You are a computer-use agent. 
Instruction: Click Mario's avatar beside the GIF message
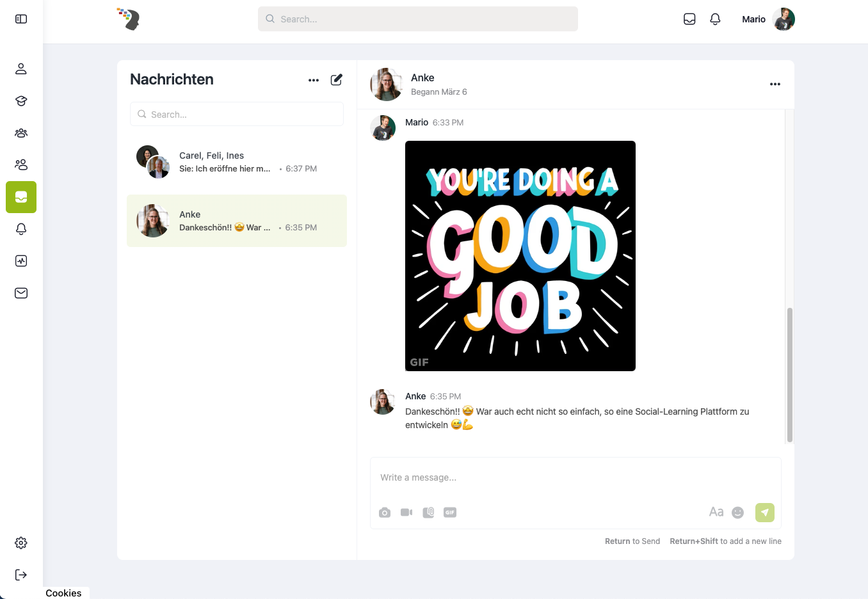[x=383, y=128]
